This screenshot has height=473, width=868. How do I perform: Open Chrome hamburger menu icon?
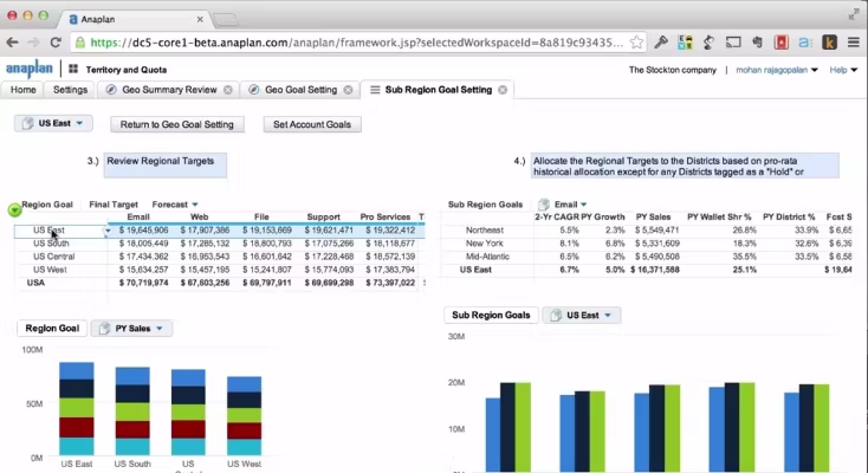click(x=853, y=43)
